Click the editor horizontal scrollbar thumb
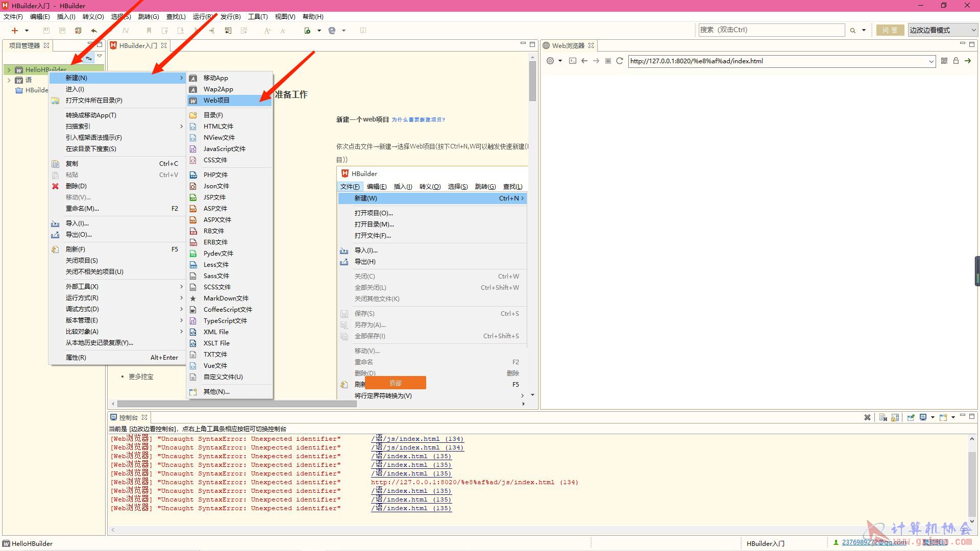980x551 pixels. click(x=237, y=404)
